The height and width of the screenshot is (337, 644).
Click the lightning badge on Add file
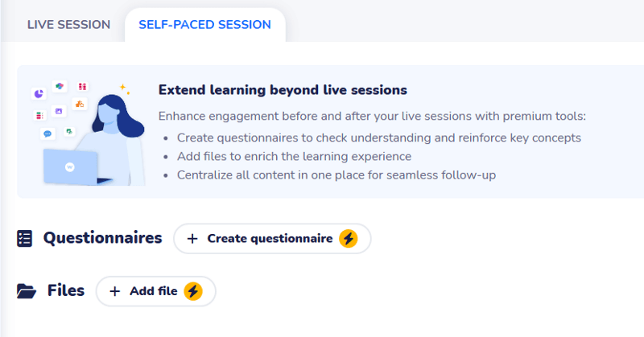click(x=192, y=291)
